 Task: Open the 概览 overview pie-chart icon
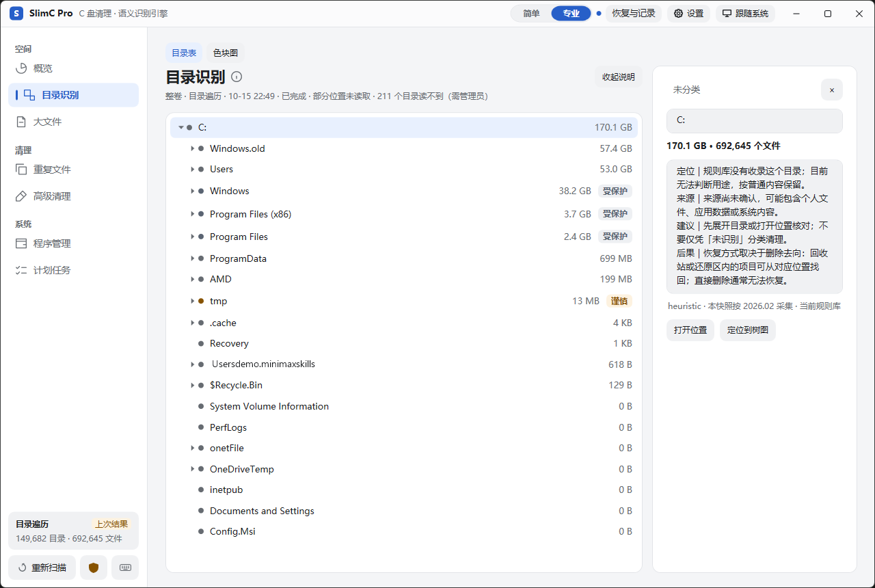pos(21,68)
